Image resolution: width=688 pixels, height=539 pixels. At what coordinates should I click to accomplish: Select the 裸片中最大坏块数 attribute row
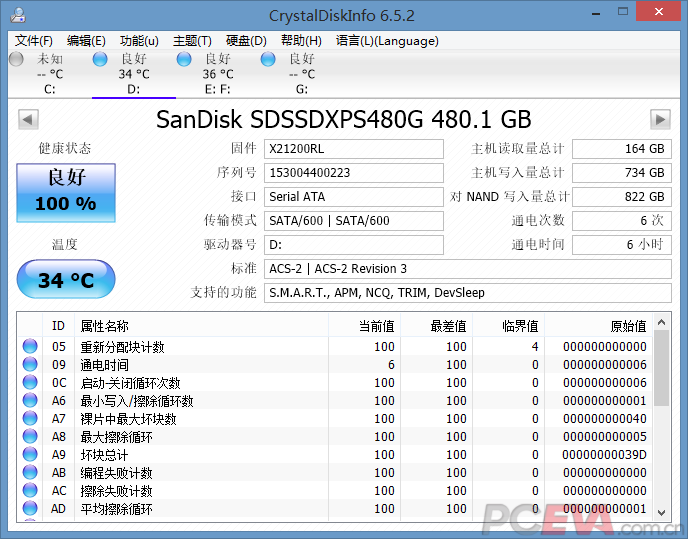click(x=336, y=418)
